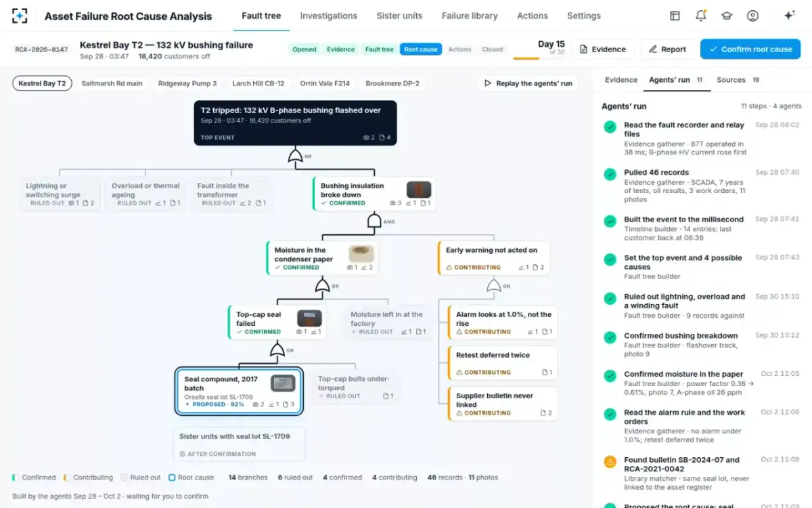Screen dimensions: 812x508
Task: Select the Lightning or switching surge node
Action: pos(59,194)
